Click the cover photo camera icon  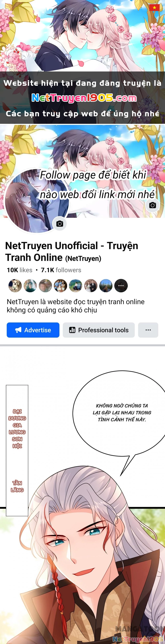(152, 205)
